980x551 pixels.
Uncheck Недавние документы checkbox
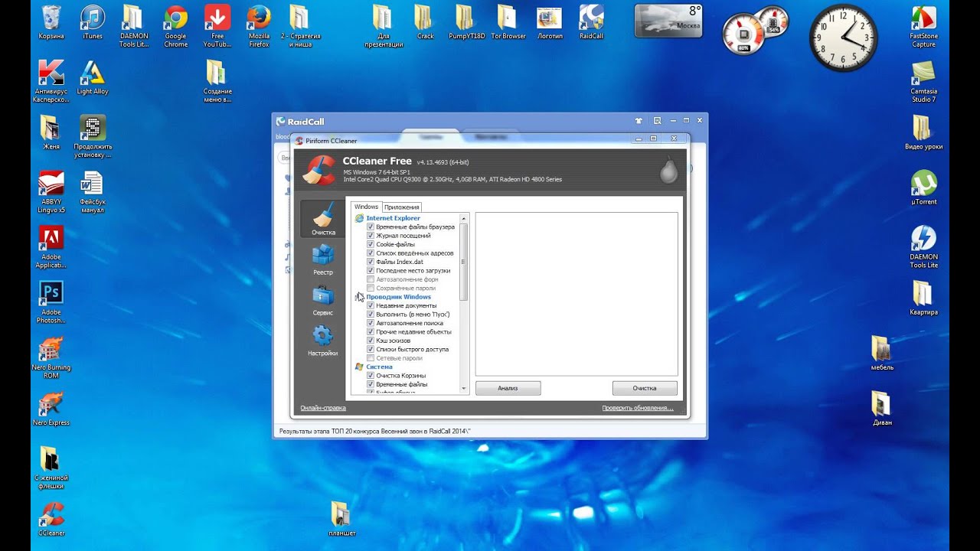coord(371,305)
